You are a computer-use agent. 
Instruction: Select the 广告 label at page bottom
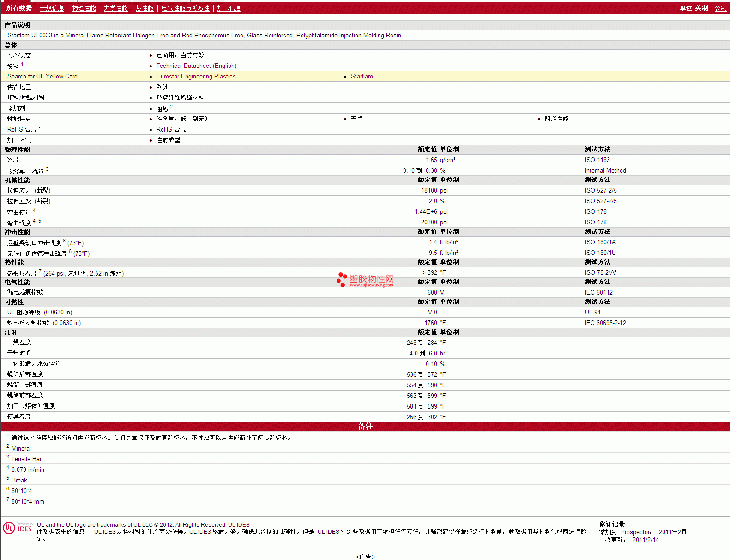pos(365,557)
